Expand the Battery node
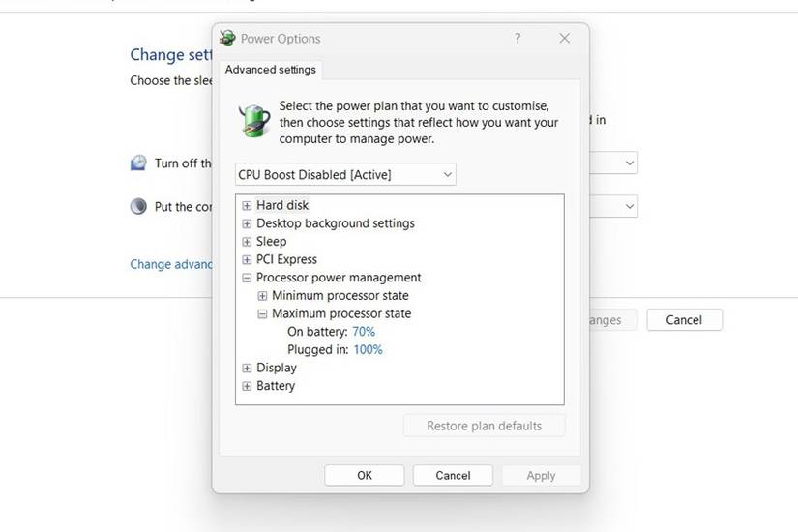 247,386
